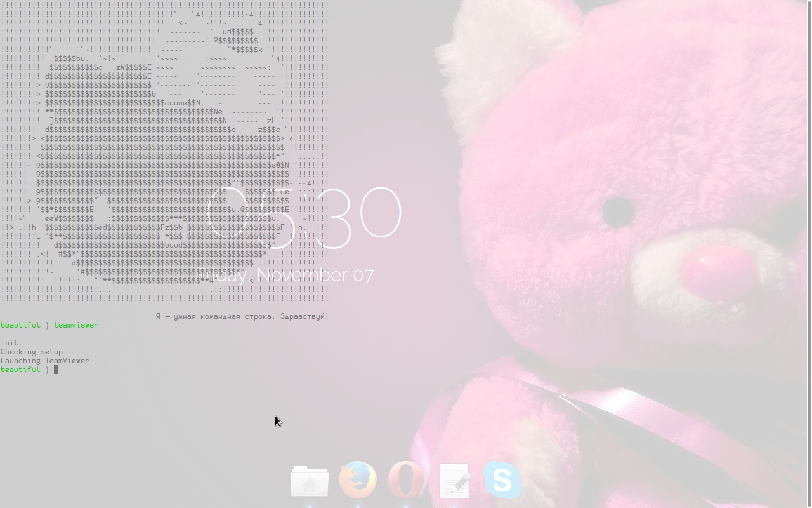Open the home folder dock icon
The height and width of the screenshot is (508, 812).
click(x=310, y=481)
